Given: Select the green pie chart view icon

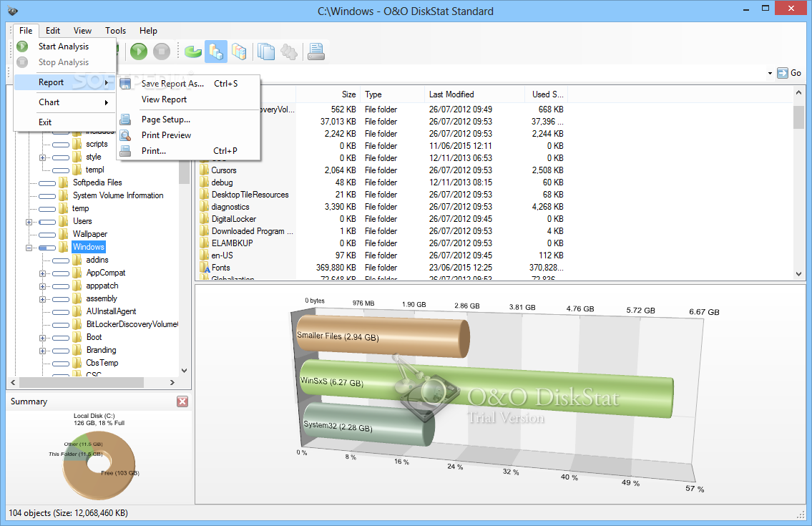Looking at the screenshot, I should [x=193, y=52].
